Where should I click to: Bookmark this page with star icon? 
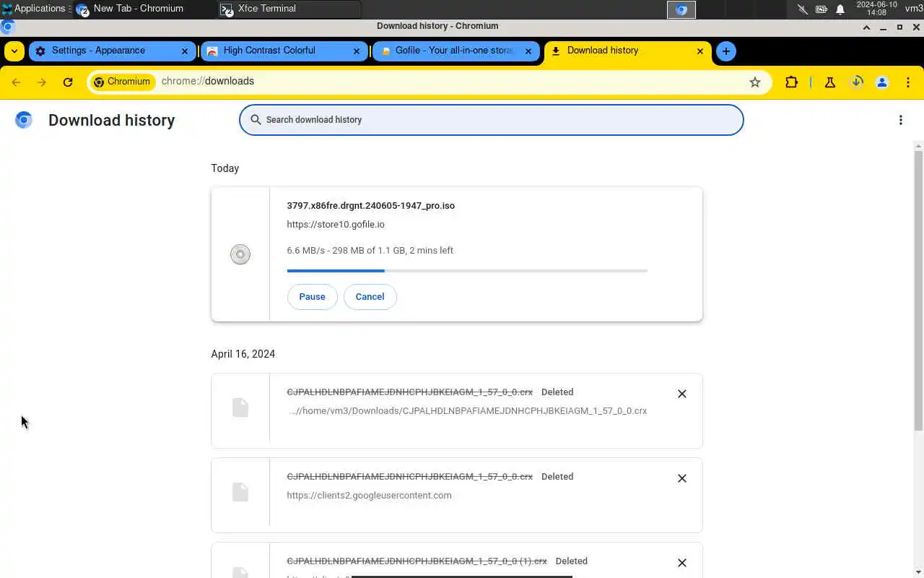pos(755,82)
